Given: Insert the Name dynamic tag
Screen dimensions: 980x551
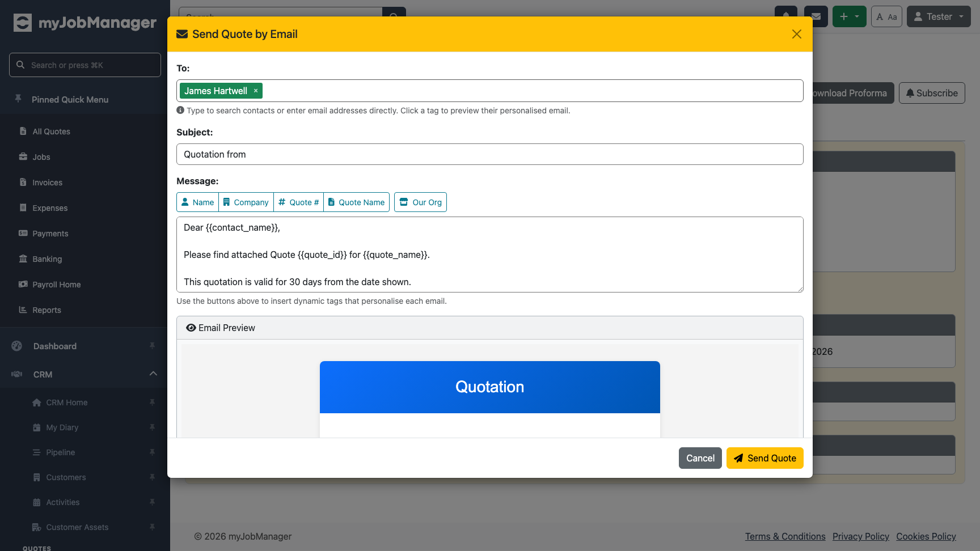Looking at the screenshot, I should pyautogui.click(x=197, y=202).
